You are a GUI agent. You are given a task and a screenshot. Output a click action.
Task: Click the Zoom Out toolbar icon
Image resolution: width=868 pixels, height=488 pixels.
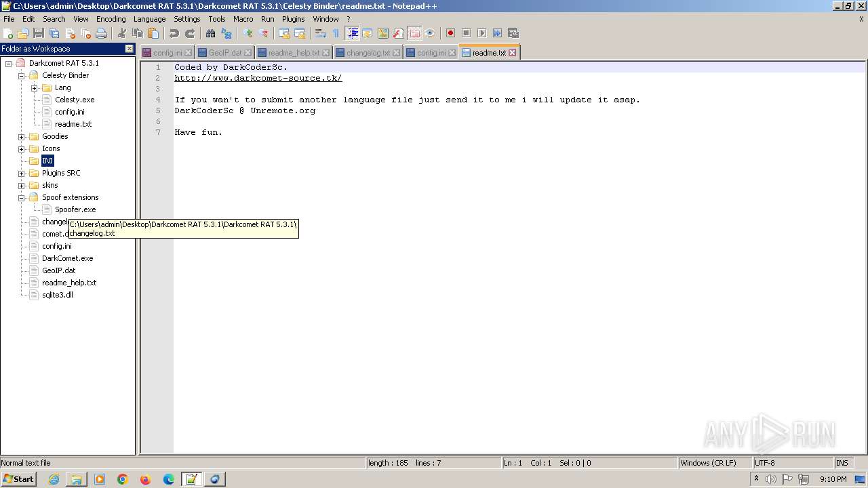(x=263, y=33)
